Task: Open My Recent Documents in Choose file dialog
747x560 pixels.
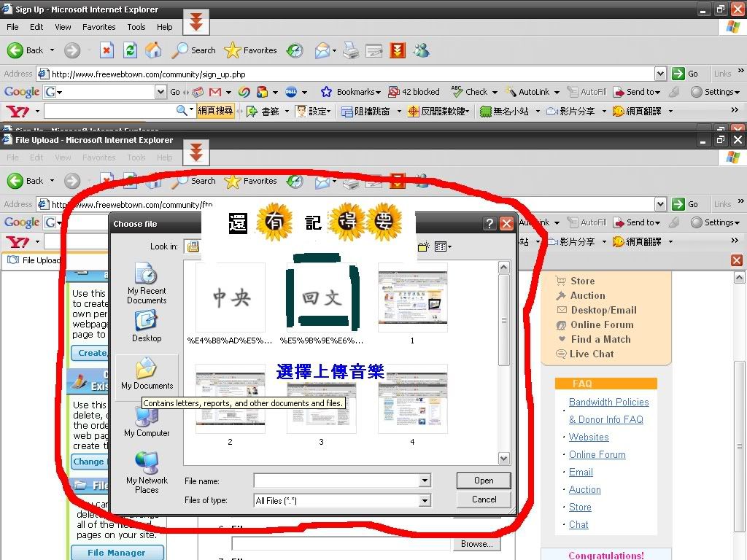Action: coord(147,284)
